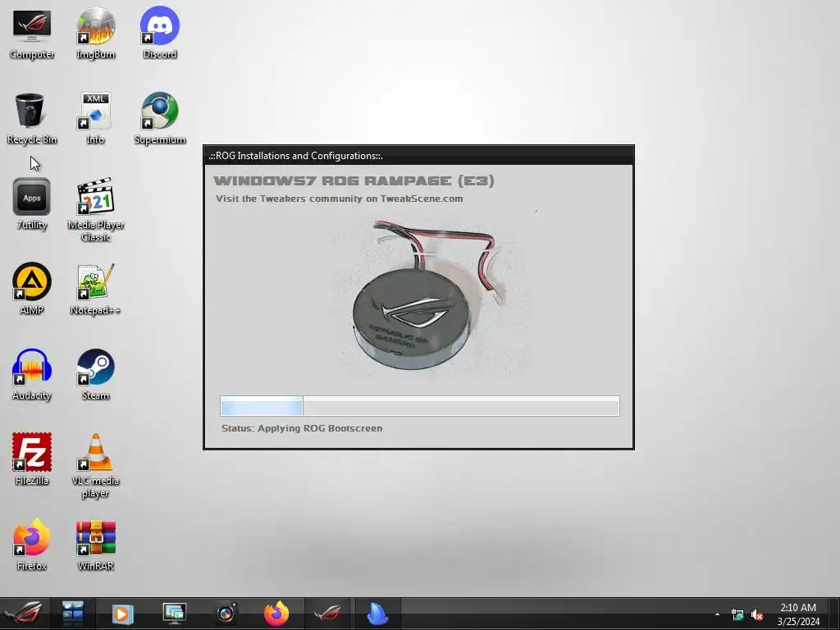This screenshot has height=630, width=840.
Task: Click the ROG Start button in taskbar
Action: 24,614
